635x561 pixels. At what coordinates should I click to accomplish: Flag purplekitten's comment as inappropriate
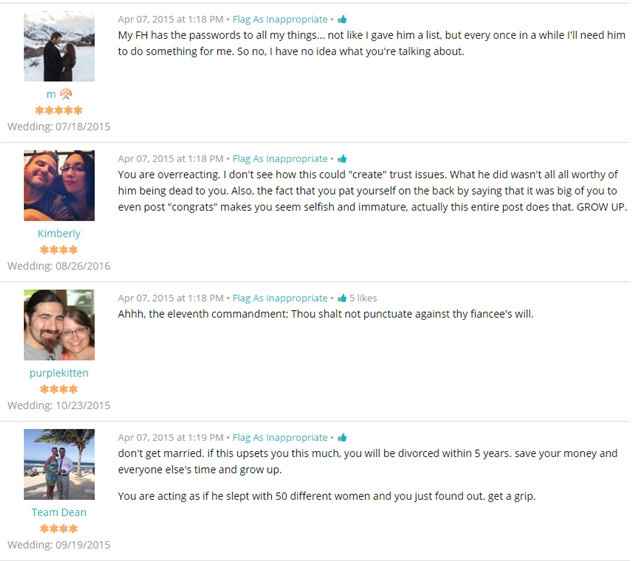(x=280, y=299)
